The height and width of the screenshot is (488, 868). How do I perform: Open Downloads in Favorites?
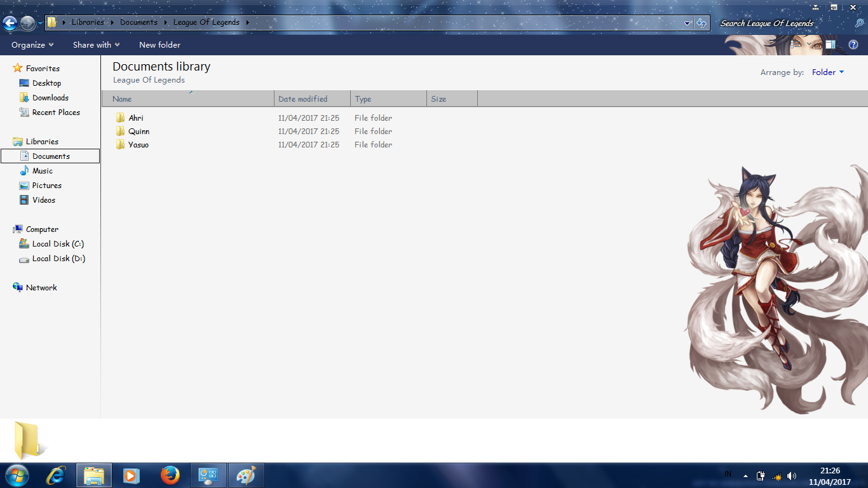point(50,98)
